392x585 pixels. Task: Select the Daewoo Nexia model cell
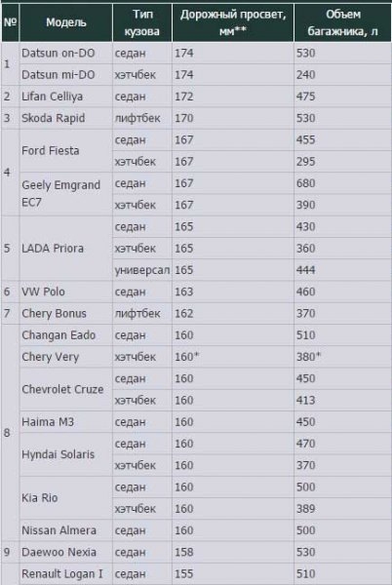click(x=65, y=552)
